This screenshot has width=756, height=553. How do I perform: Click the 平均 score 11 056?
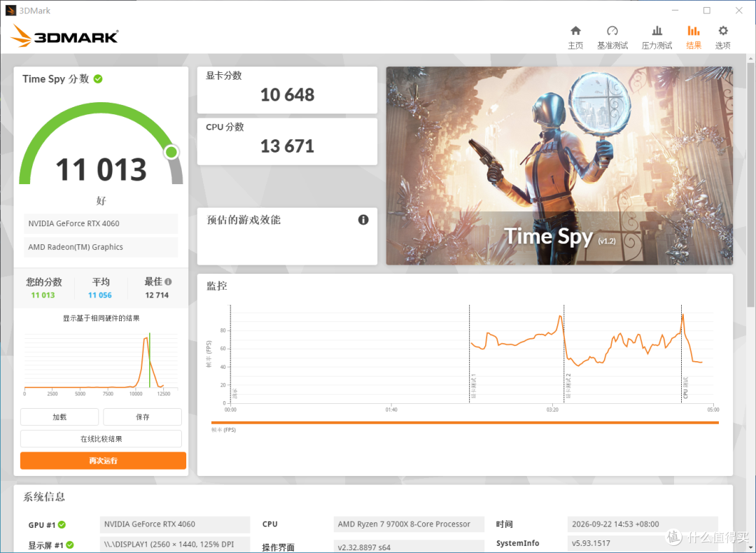100,295
